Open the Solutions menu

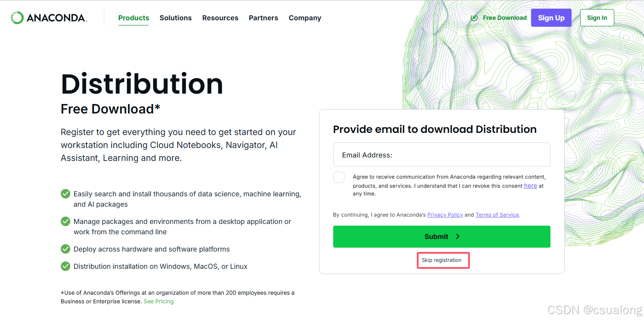coord(175,18)
